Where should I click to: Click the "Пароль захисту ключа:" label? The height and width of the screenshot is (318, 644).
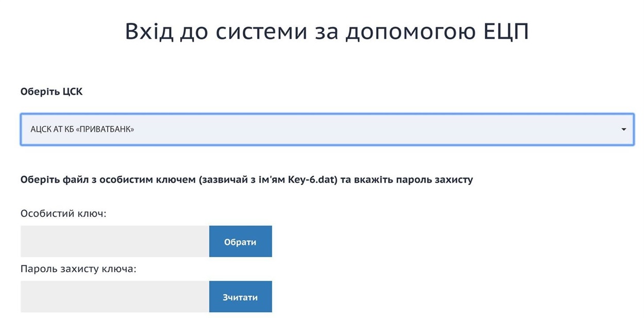point(78,269)
